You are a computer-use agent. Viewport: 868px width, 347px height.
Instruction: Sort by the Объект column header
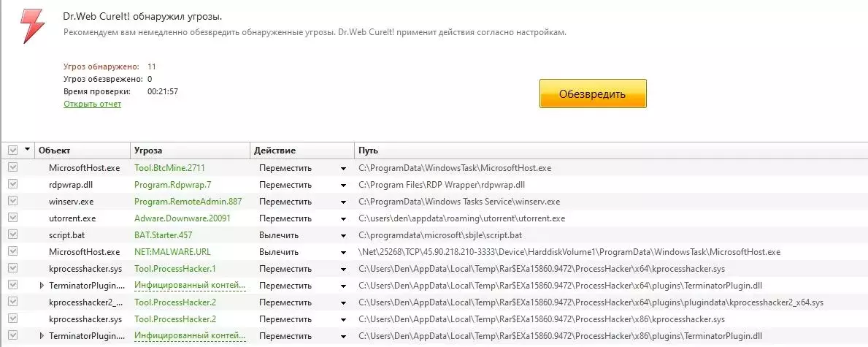click(x=54, y=150)
